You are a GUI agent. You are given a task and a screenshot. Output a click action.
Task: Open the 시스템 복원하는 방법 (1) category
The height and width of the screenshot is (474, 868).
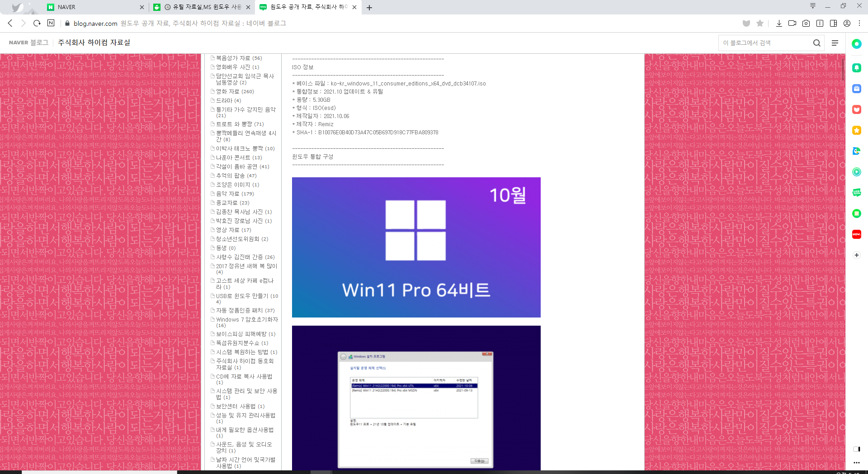[246, 352]
